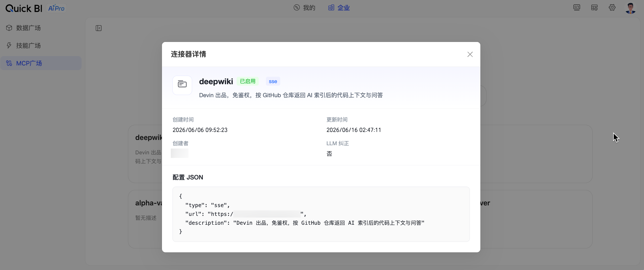Click the 创建时间 label
The width and height of the screenshot is (644, 270).
pyautogui.click(x=183, y=120)
